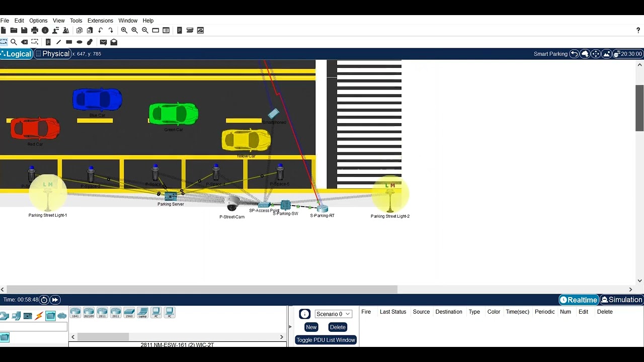Click the Move Object icon
The height and width of the screenshot is (362, 644).
tap(596, 54)
